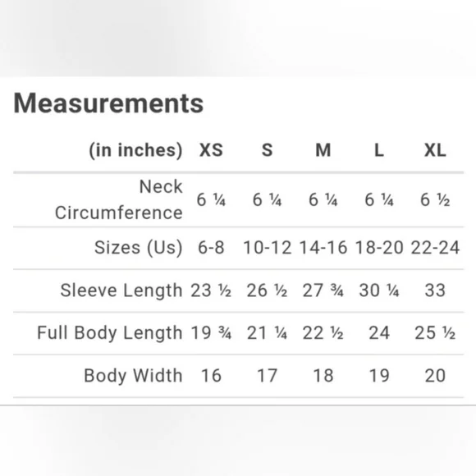Click the Sizes (Us) row label
This screenshot has height=476, width=476.
[139, 247]
